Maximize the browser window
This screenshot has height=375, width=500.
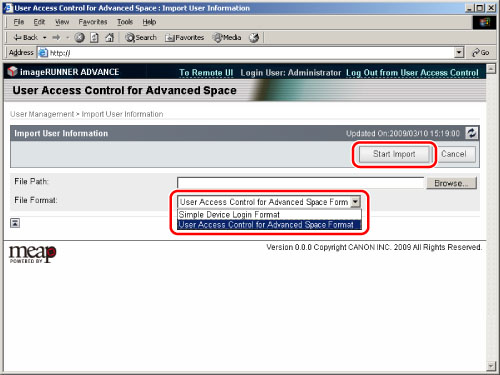[480, 8]
